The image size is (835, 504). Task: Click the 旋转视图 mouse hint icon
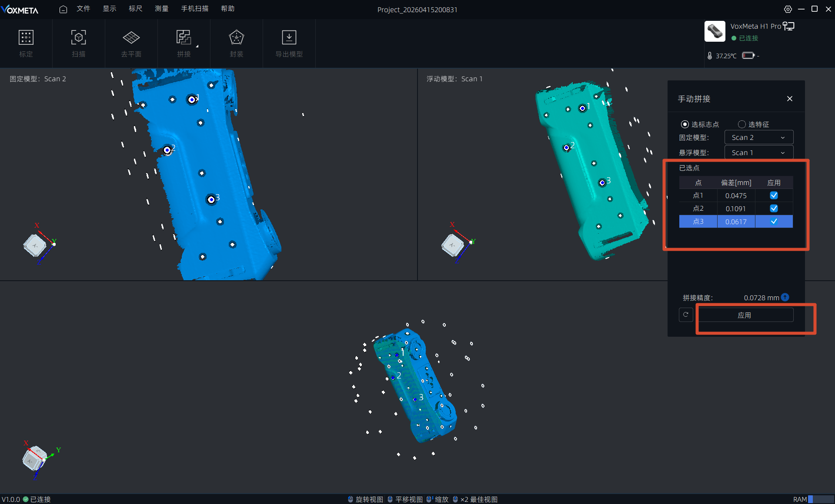[351, 499]
